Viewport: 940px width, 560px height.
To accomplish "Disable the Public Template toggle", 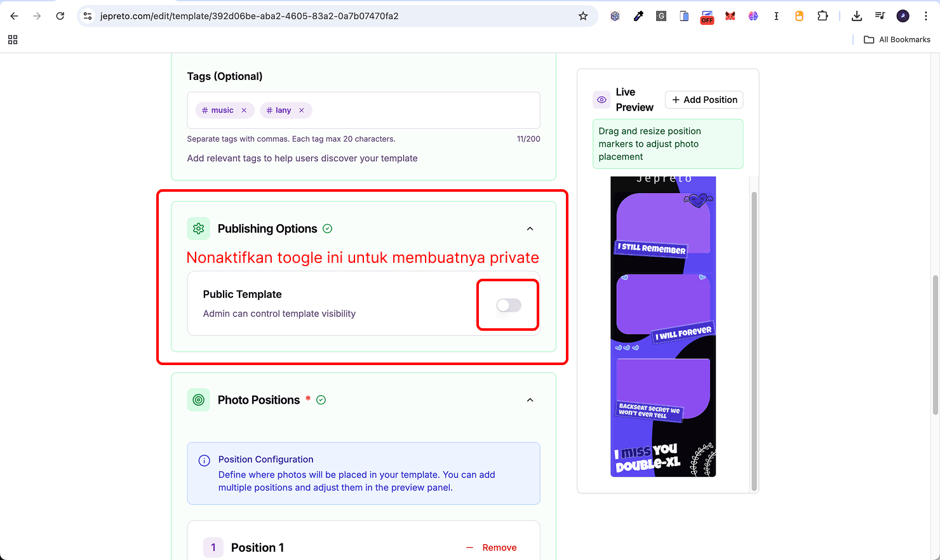I will [507, 305].
